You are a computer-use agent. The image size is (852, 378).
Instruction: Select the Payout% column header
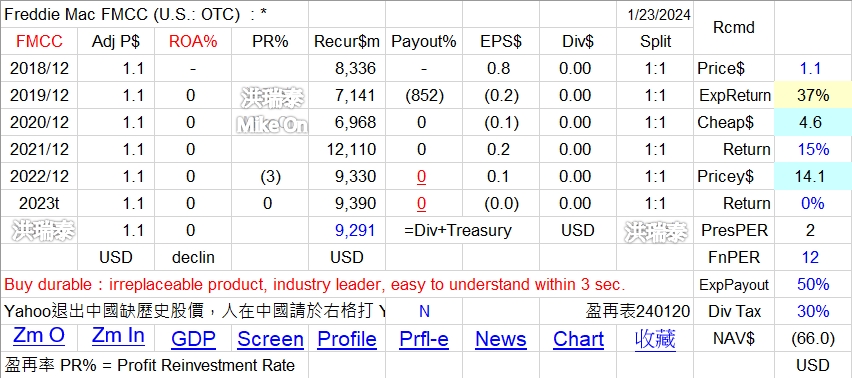424,41
